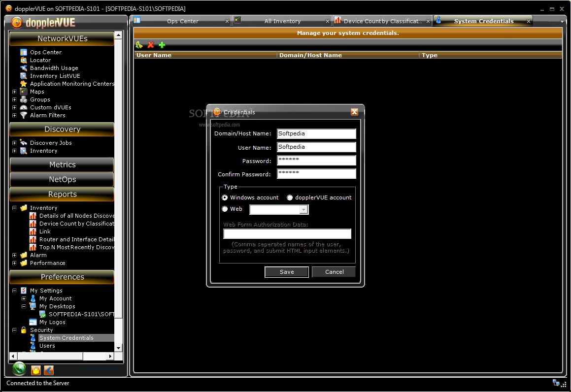
Task: Expand the Alarm reports folder node
Action: pos(15,255)
